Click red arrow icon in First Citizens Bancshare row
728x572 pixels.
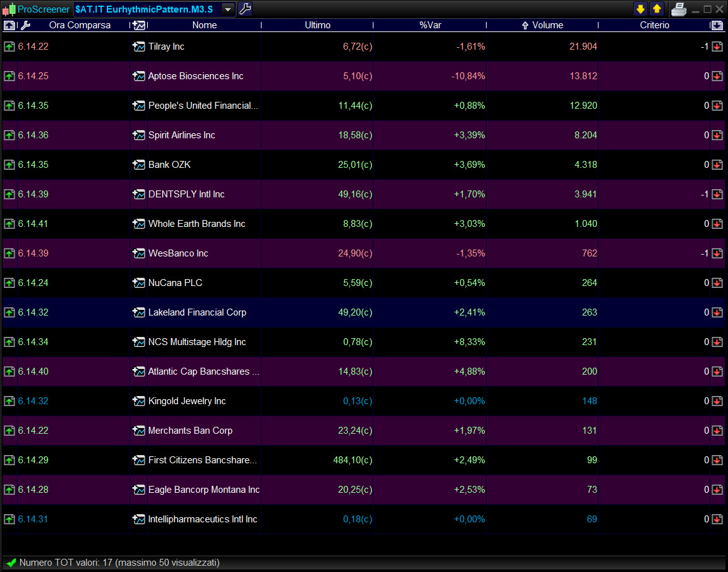click(x=717, y=460)
